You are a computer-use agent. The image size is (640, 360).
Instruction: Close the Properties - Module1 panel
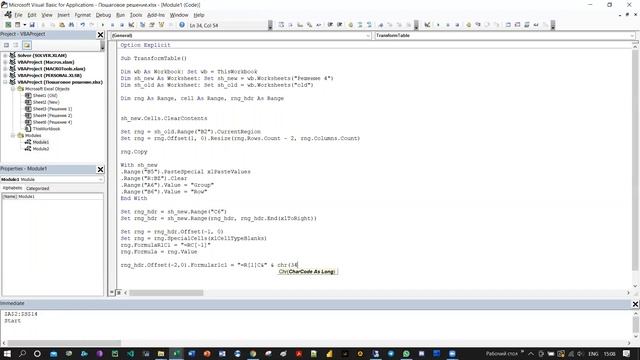pyautogui.click(x=100, y=169)
